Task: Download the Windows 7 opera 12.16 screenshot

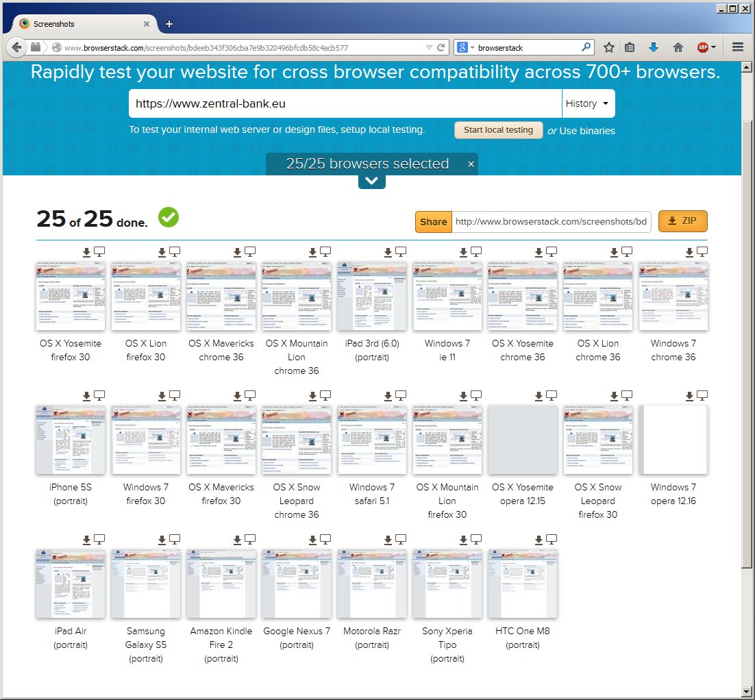Action: point(689,396)
